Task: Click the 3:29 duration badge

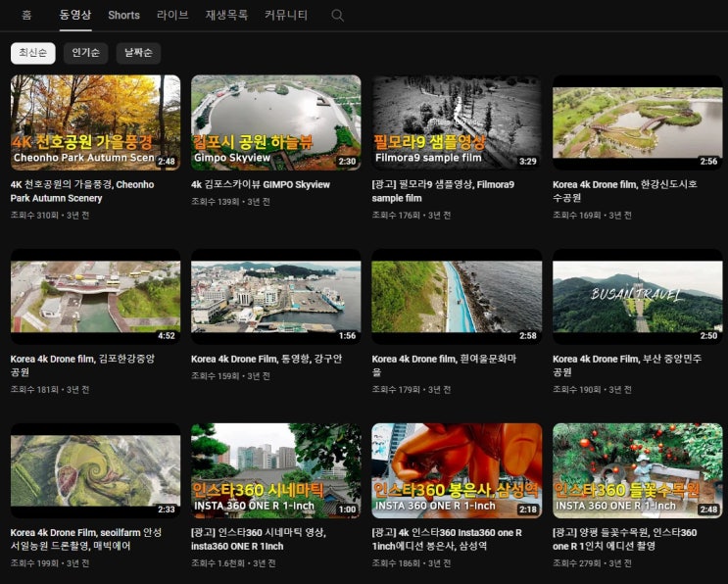Action: tap(528, 162)
